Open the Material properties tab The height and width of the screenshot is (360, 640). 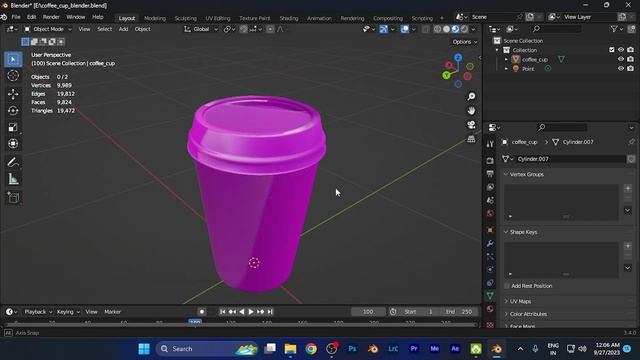pyautogui.click(x=490, y=309)
